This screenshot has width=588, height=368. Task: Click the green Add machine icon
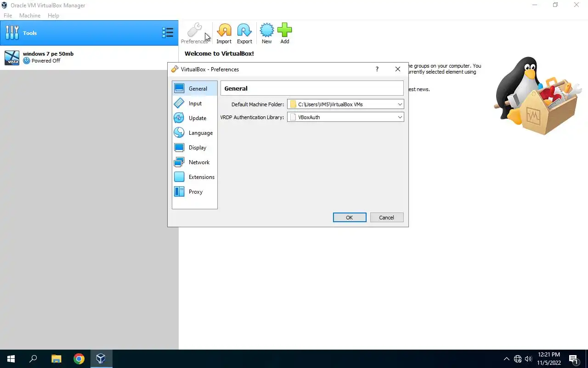(285, 34)
